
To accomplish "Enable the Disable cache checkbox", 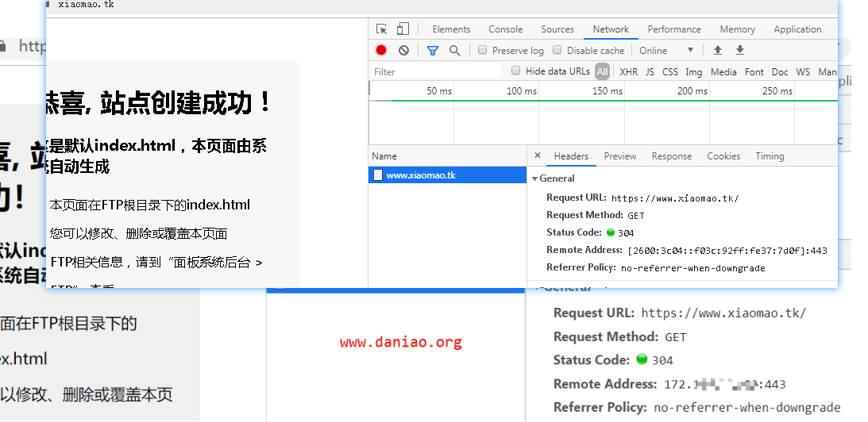I will (x=557, y=50).
